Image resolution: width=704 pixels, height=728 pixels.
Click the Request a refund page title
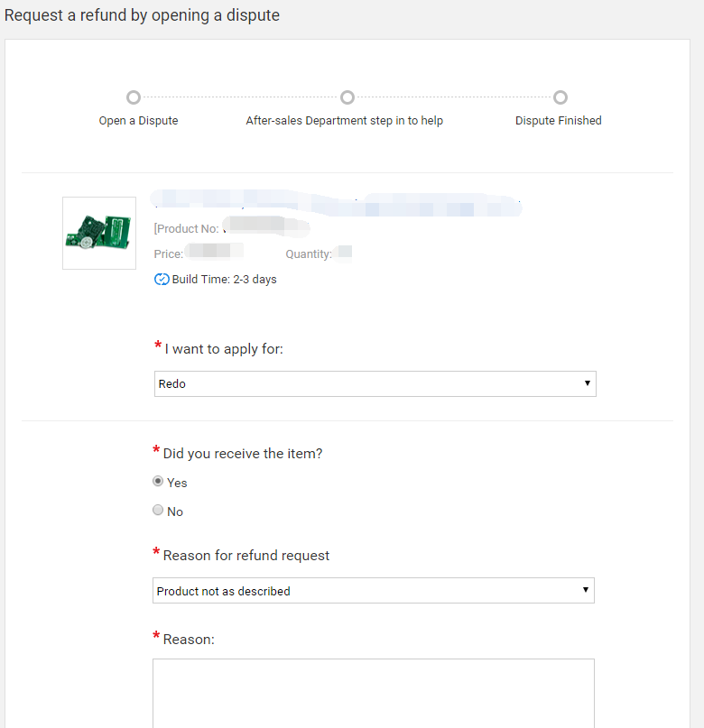pos(142,15)
